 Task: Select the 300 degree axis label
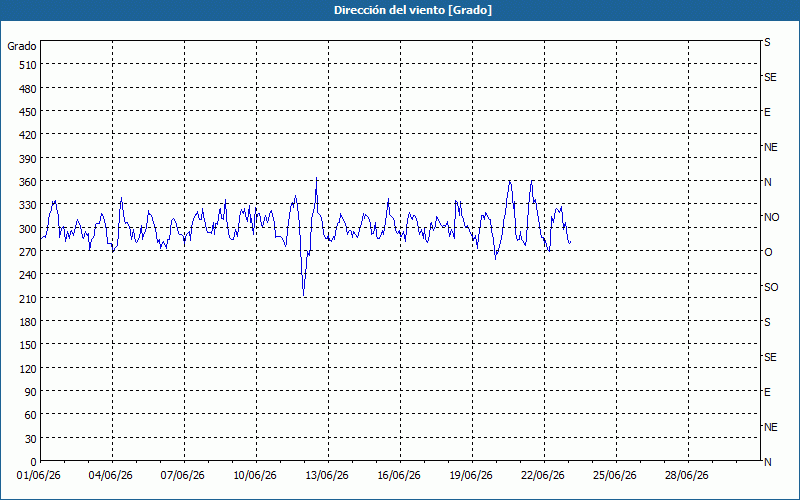click(28, 229)
